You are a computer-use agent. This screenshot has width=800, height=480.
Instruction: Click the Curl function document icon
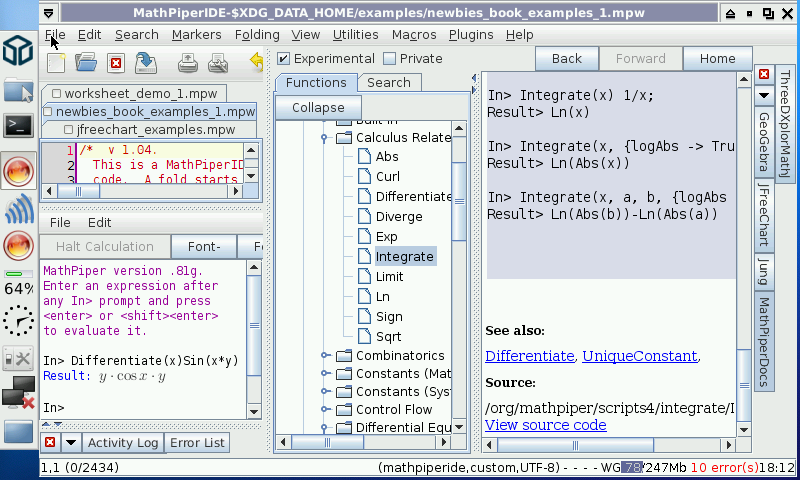tap(364, 176)
